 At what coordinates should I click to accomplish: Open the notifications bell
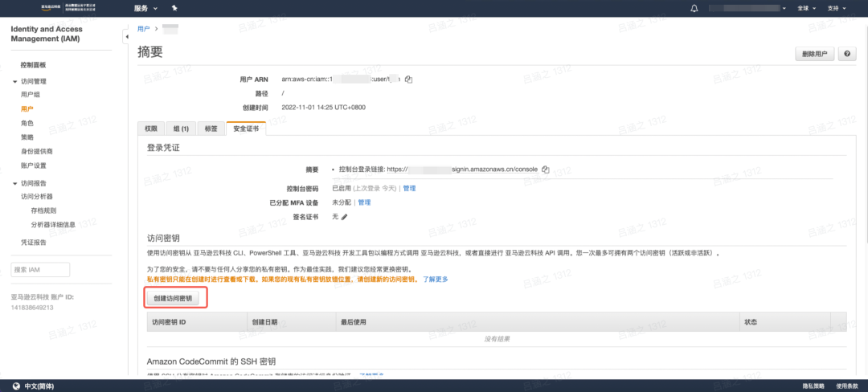click(694, 8)
